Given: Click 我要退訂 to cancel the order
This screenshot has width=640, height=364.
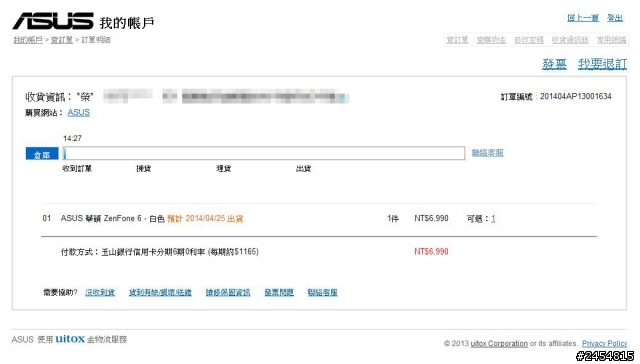Looking at the screenshot, I should click(x=602, y=64).
